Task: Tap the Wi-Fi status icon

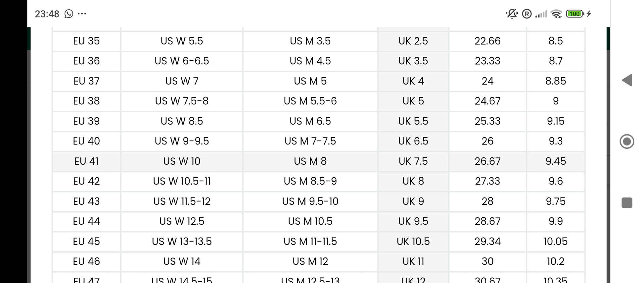Action: click(x=556, y=14)
